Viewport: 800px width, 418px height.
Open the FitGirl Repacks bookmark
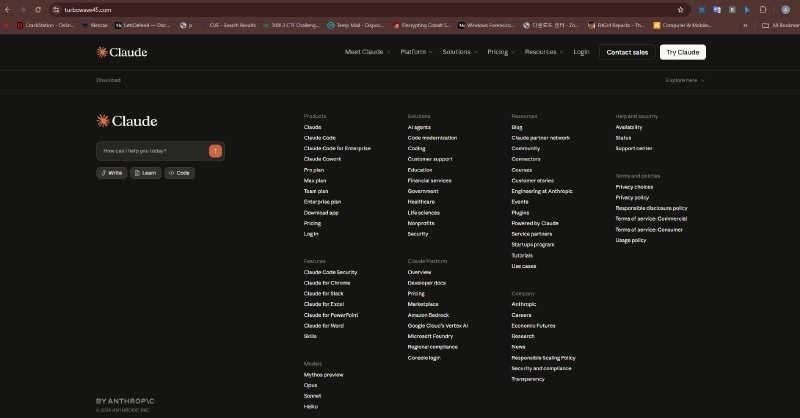click(616, 25)
